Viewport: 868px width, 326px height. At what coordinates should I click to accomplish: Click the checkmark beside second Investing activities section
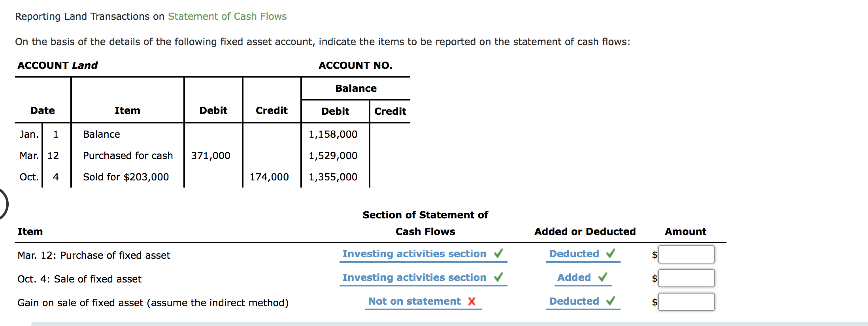(499, 277)
